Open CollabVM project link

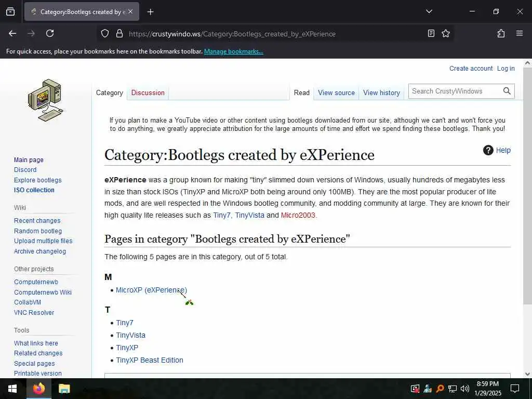pyautogui.click(x=28, y=302)
